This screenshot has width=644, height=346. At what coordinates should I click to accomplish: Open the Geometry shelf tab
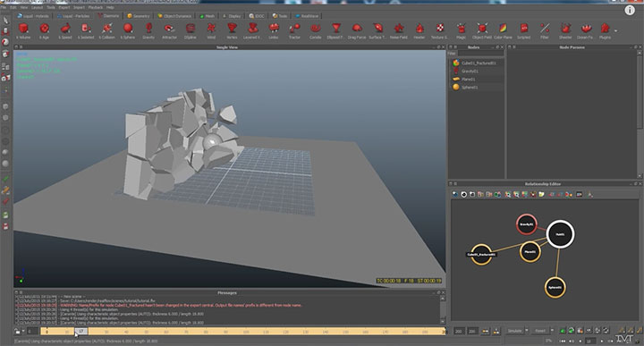138,16
